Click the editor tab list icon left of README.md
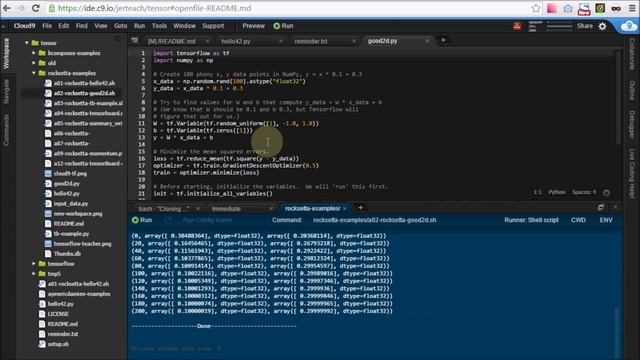Viewport: 640px width, 360px height. point(135,40)
